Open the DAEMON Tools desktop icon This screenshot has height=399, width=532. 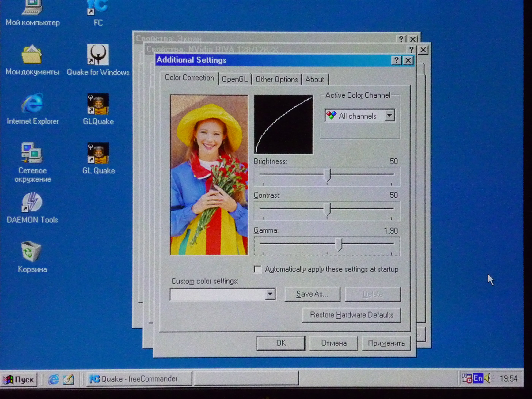(32, 203)
